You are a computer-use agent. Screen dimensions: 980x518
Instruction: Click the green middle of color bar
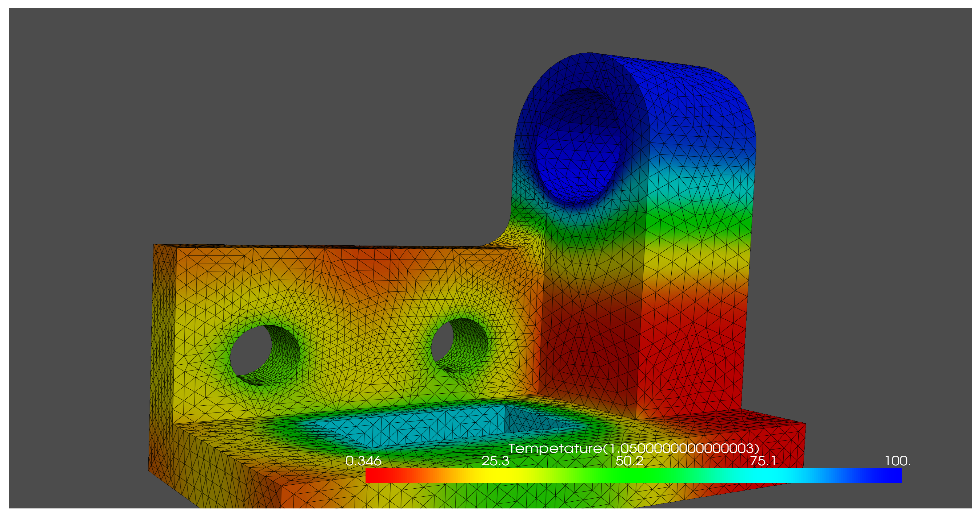click(633, 476)
